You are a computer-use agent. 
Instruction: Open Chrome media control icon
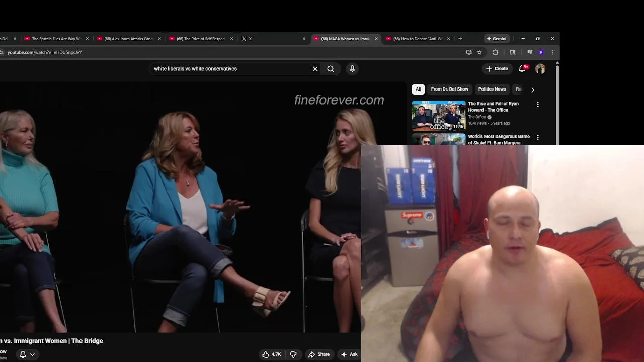530,52
